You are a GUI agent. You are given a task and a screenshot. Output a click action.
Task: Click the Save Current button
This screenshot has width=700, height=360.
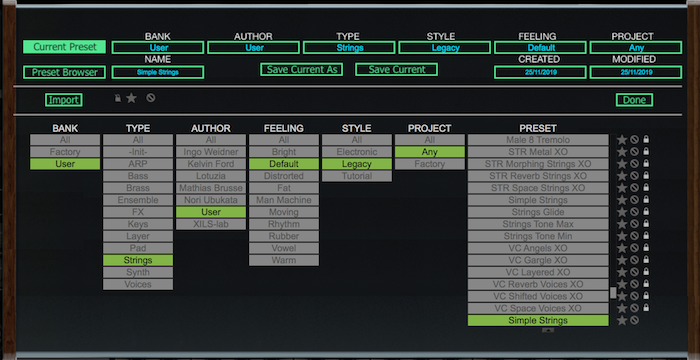tap(396, 69)
